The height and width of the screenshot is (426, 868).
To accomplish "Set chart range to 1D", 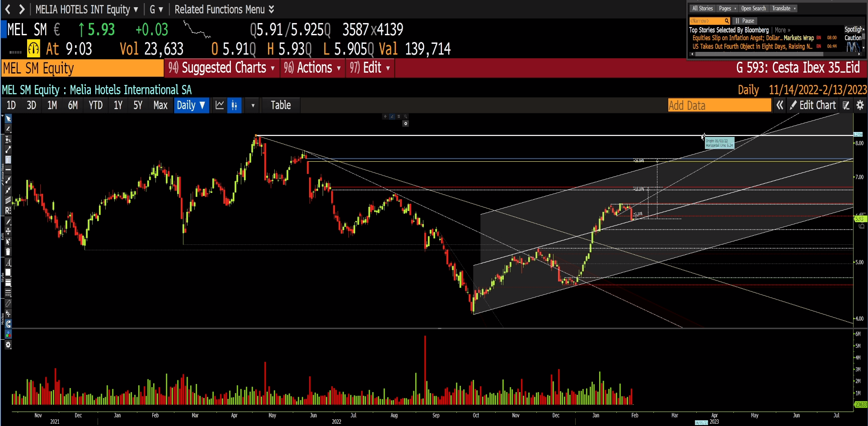I will 11,105.
